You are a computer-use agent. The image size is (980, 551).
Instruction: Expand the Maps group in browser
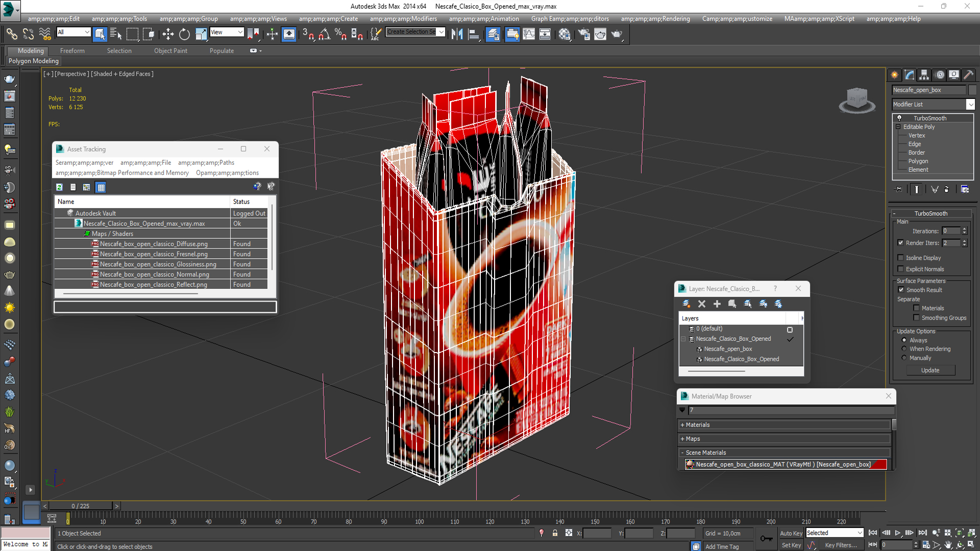click(x=682, y=439)
